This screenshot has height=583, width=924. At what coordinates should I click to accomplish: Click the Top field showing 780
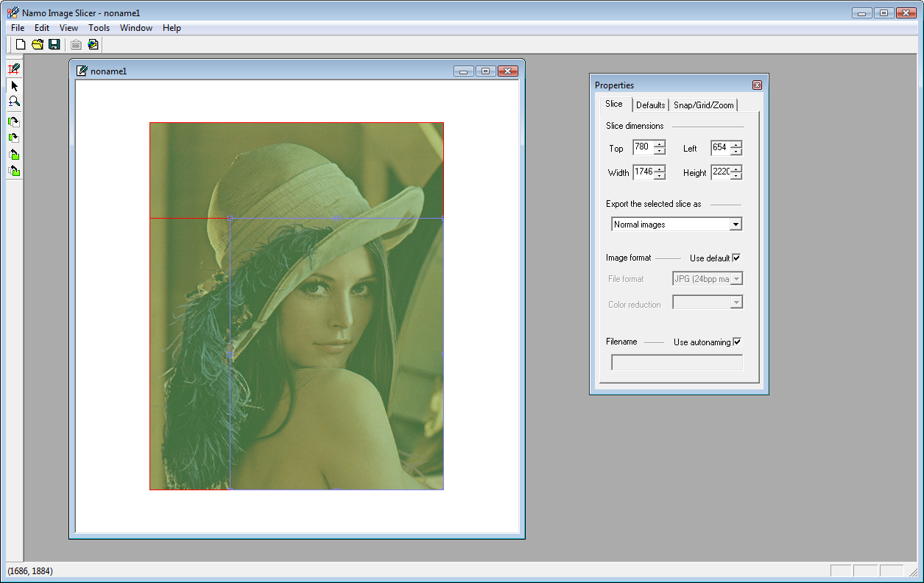(x=643, y=148)
